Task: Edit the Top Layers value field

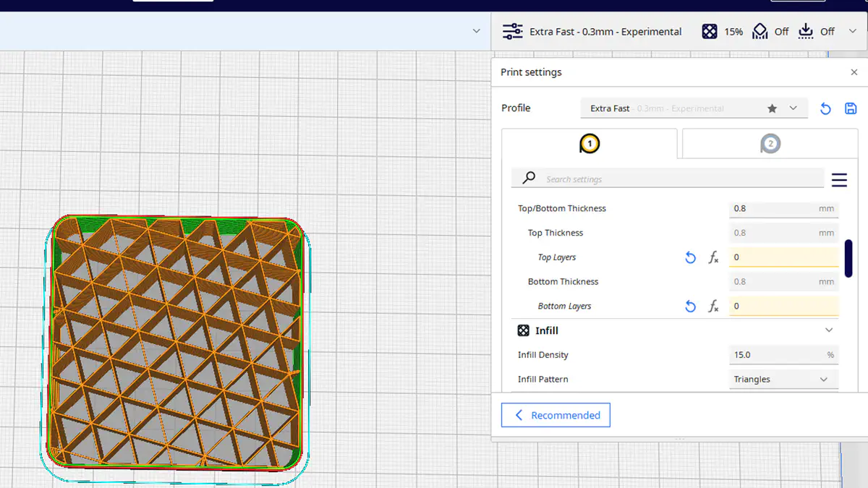Action: pyautogui.click(x=783, y=257)
